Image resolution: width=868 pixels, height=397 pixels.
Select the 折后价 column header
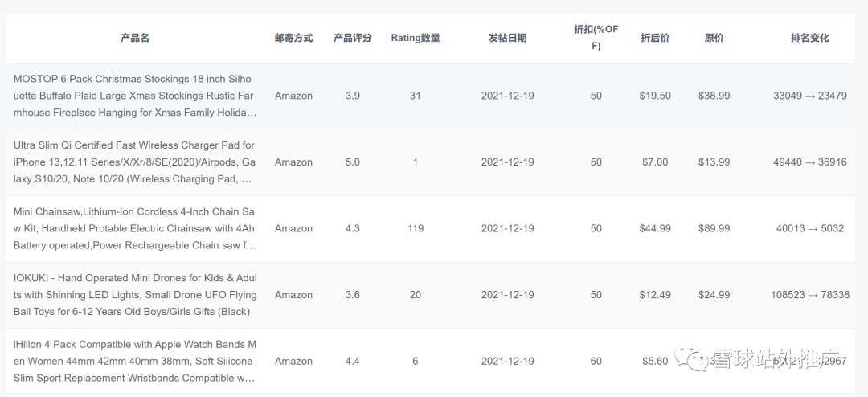pos(654,38)
